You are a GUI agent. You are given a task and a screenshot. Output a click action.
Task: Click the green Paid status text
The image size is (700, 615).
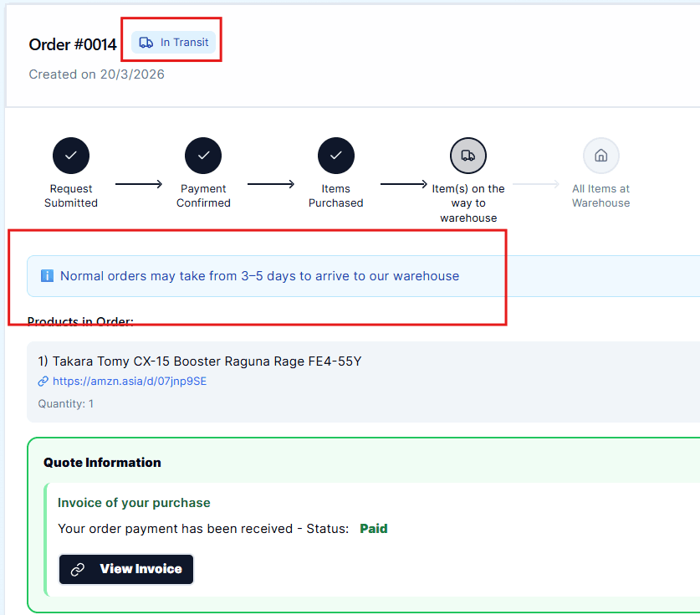coord(373,529)
